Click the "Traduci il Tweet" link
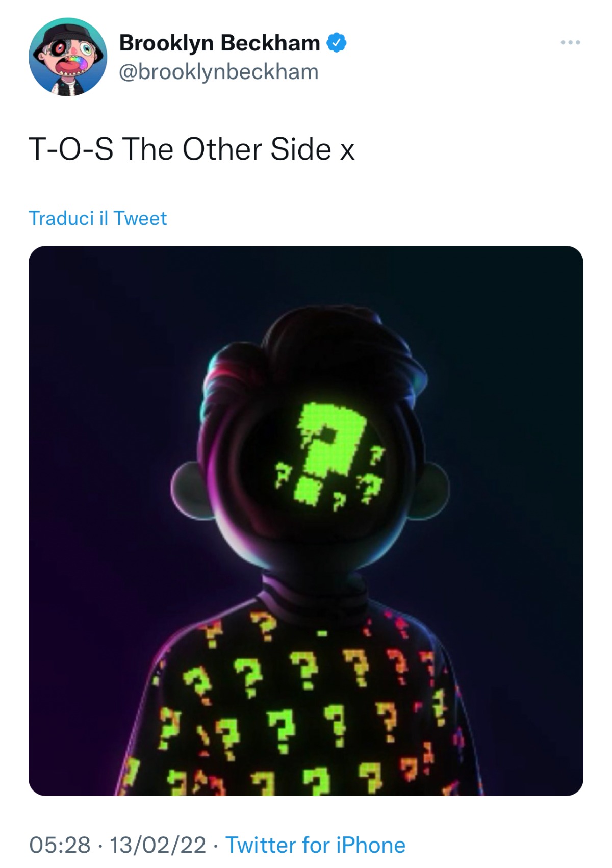This screenshot has height=868, width=612. (97, 218)
